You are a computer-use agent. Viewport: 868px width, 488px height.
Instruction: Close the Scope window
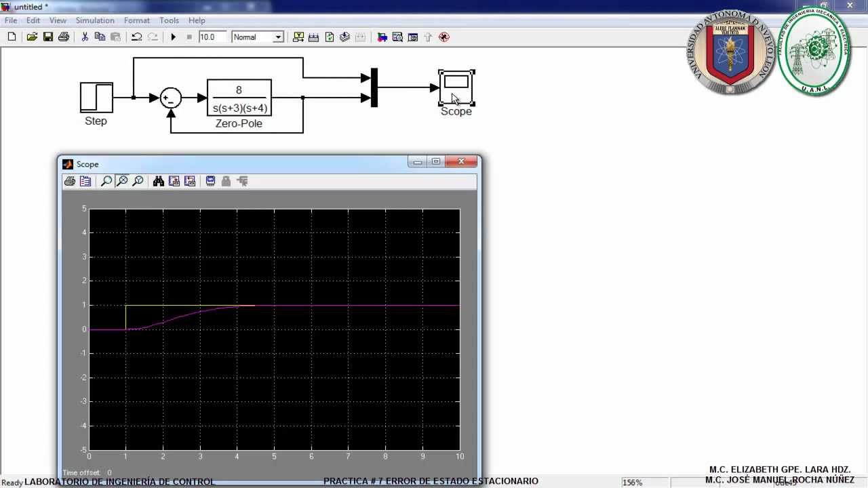pyautogui.click(x=462, y=161)
